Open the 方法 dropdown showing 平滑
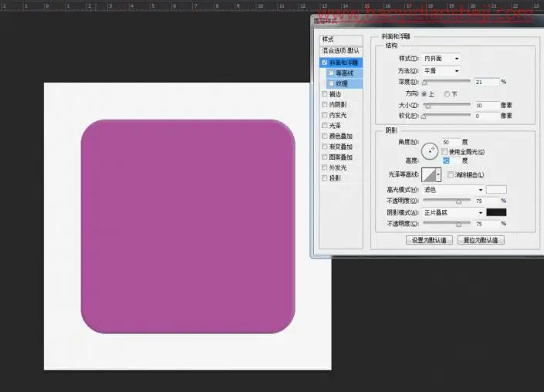 pos(441,71)
